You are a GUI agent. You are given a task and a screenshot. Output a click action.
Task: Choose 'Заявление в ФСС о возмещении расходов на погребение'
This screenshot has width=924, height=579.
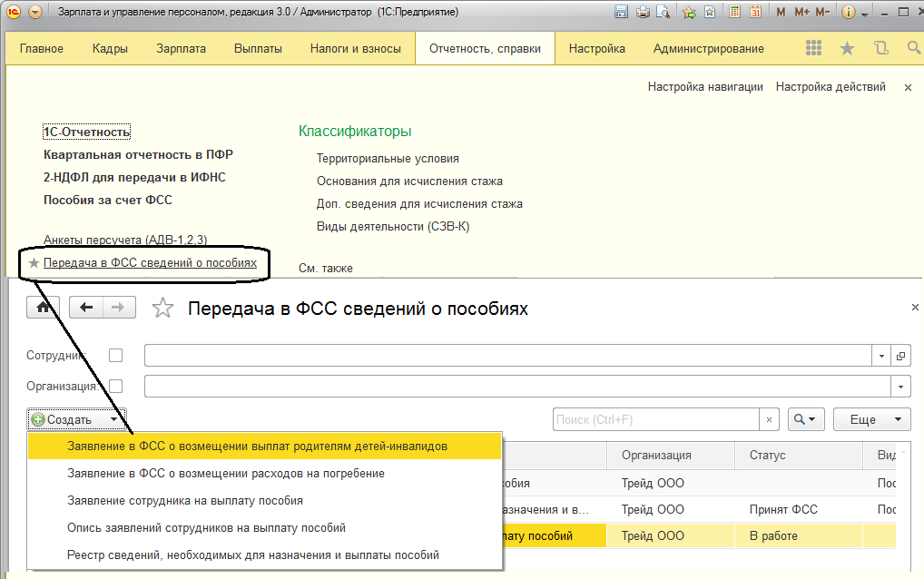[226, 473]
